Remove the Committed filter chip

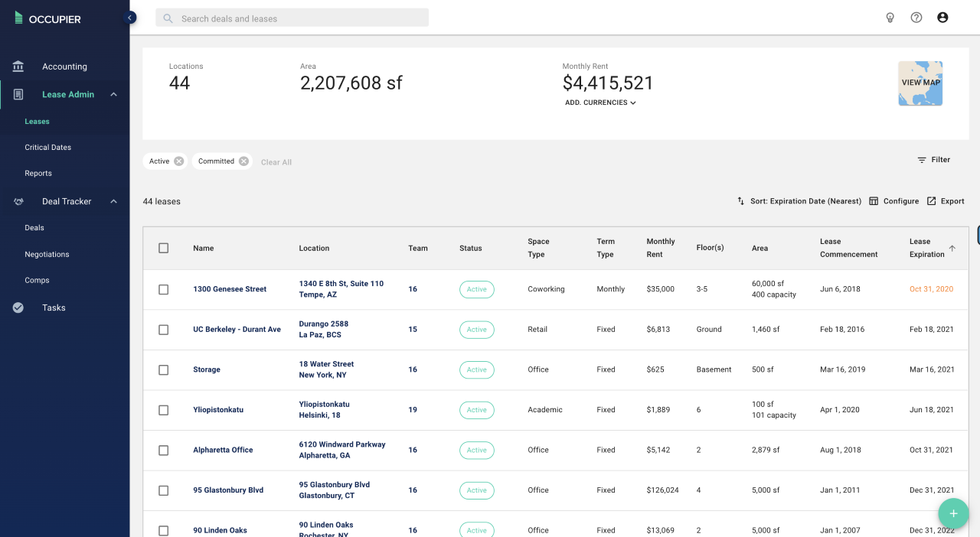(x=243, y=161)
